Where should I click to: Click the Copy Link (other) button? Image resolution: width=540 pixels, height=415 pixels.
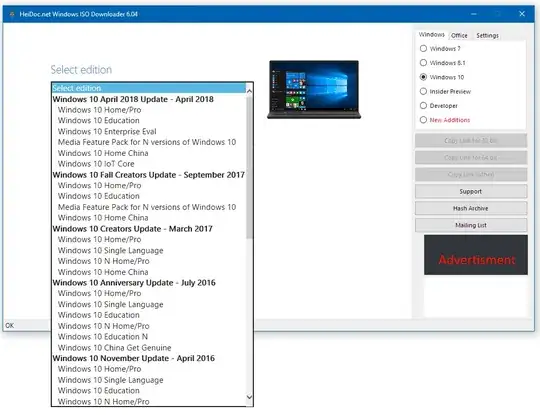471,175
